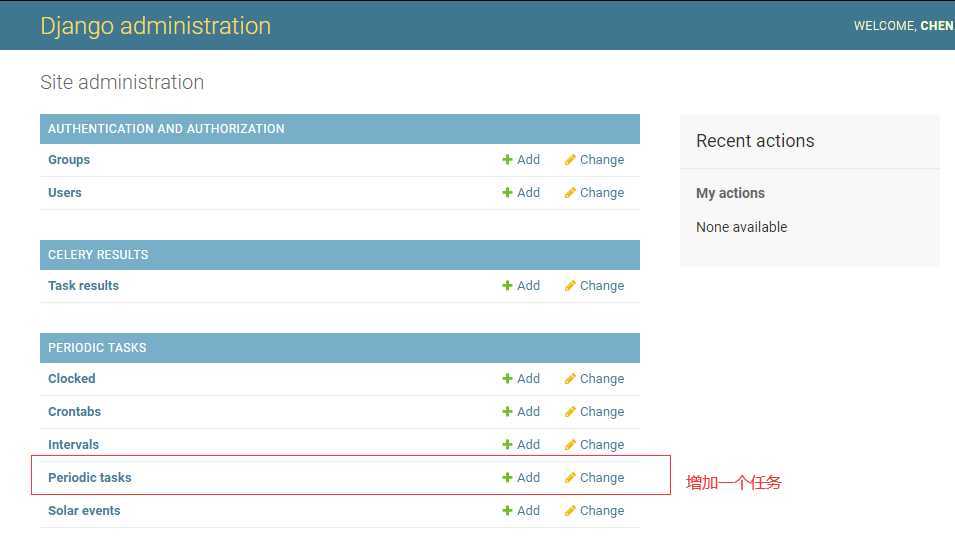Open the Groups model list

pos(69,160)
